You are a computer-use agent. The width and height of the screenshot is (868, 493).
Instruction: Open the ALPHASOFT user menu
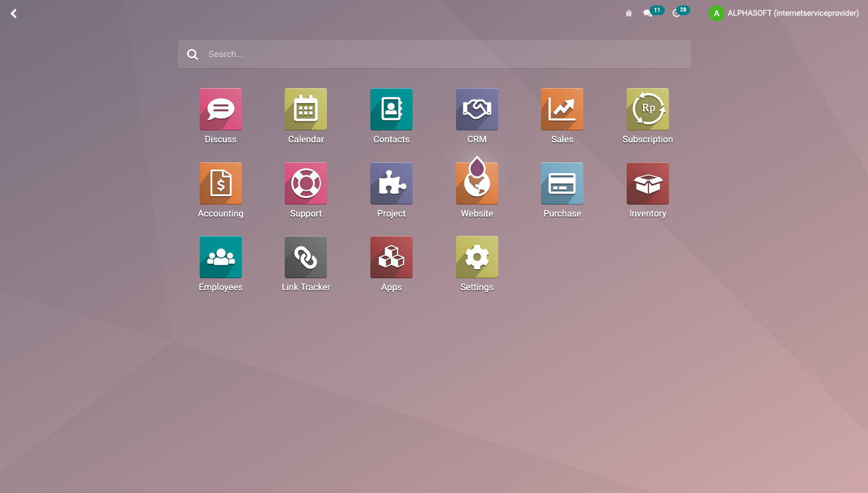point(784,13)
